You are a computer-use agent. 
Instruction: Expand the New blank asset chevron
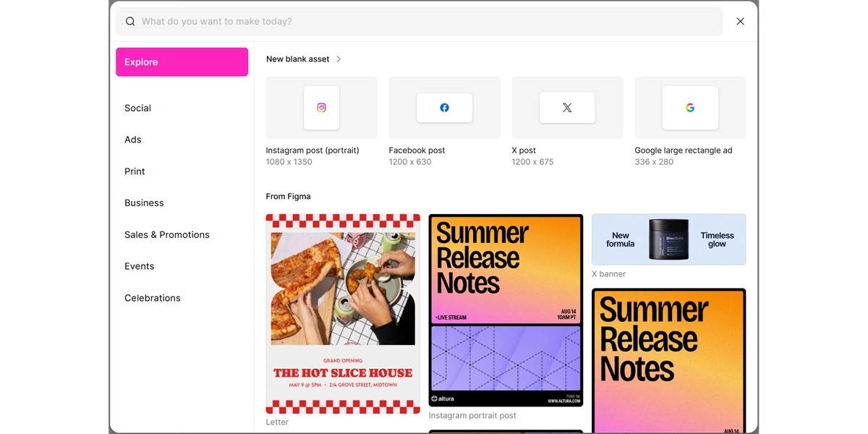click(x=339, y=59)
